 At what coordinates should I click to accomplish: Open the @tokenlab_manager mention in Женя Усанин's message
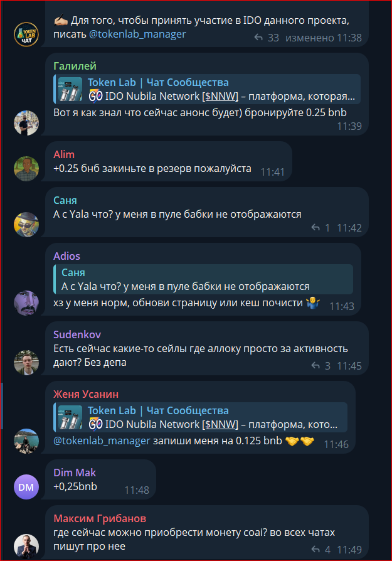102,441
